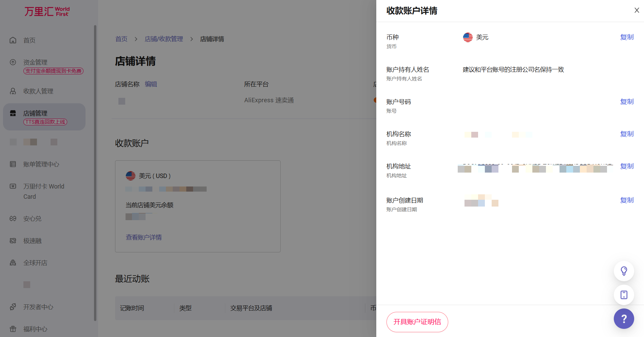Go to 首页 via breadcrumb
Screen dimensions: 644x337
tap(121, 39)
